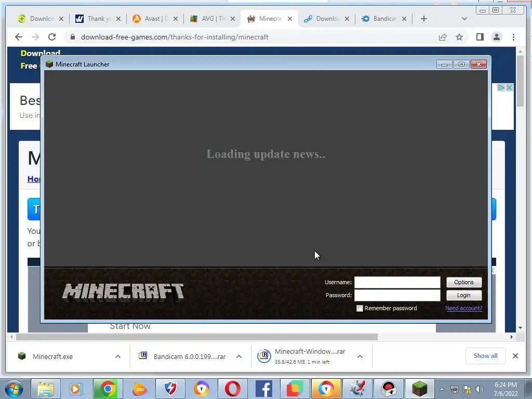Bookmark this page with the star icon

tap(459, 37)
